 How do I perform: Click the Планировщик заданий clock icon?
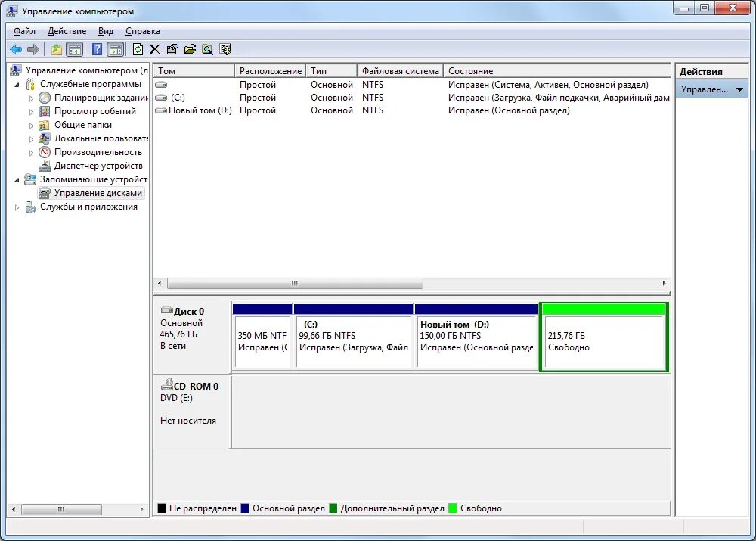click(45, 98)
